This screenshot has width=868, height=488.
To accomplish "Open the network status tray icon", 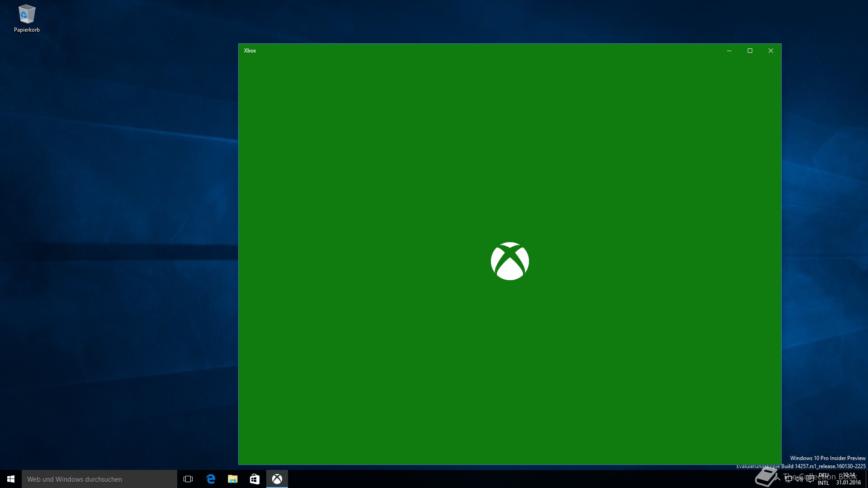I will pos(788,479).
